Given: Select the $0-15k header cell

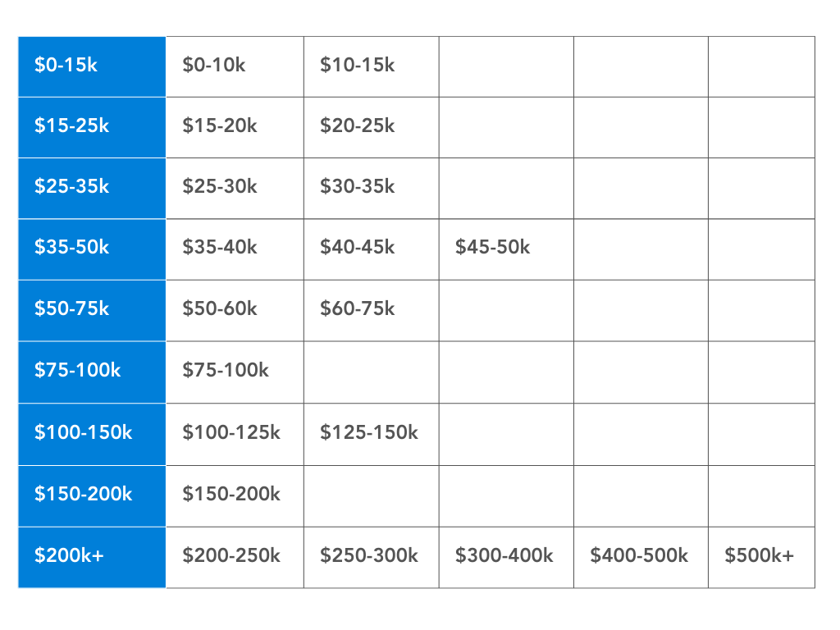Looking at the screenshot, I should (91, 66).
